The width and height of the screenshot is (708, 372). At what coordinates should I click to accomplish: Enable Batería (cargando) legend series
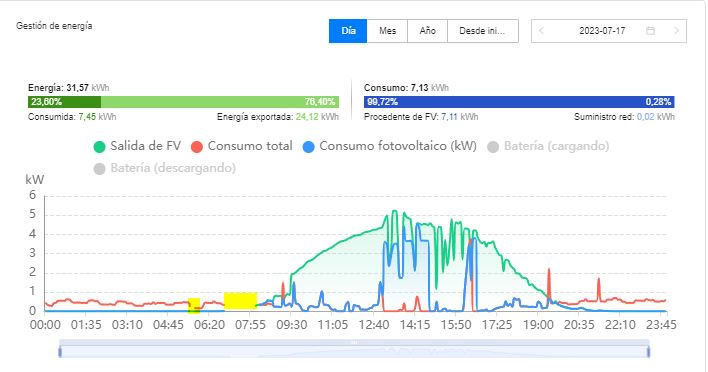(548, 146)
